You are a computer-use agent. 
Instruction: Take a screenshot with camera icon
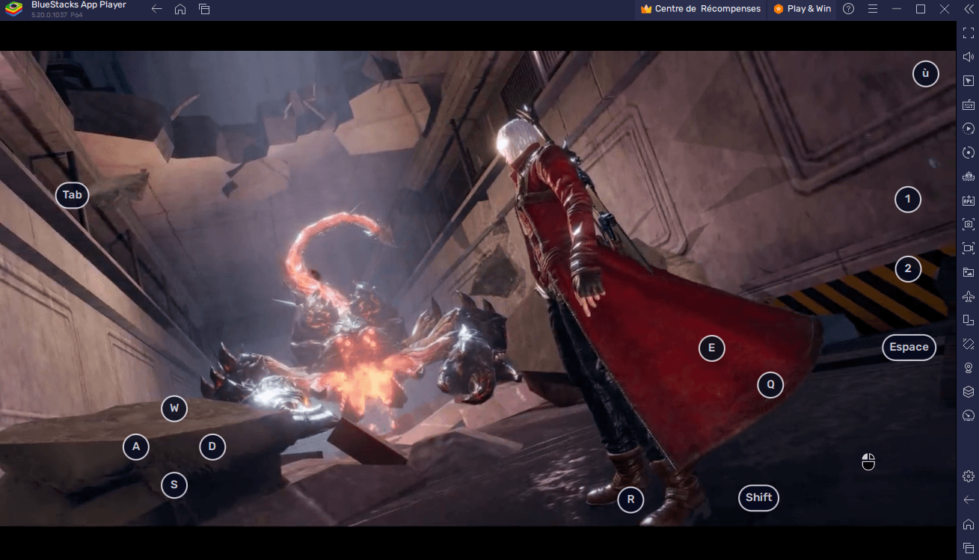tap(969, 224)
